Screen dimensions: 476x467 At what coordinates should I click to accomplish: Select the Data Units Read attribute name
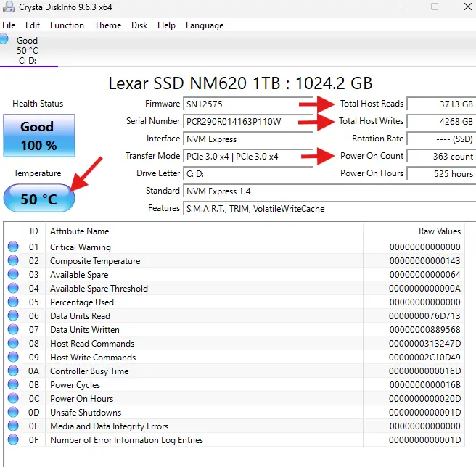click(80, 316)
